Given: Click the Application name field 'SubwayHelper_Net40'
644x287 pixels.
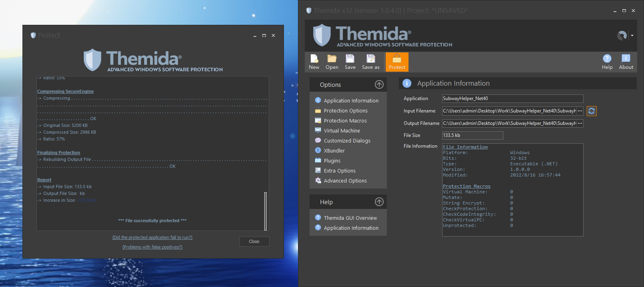Looking at the screenshot, I should pos(513,98).
